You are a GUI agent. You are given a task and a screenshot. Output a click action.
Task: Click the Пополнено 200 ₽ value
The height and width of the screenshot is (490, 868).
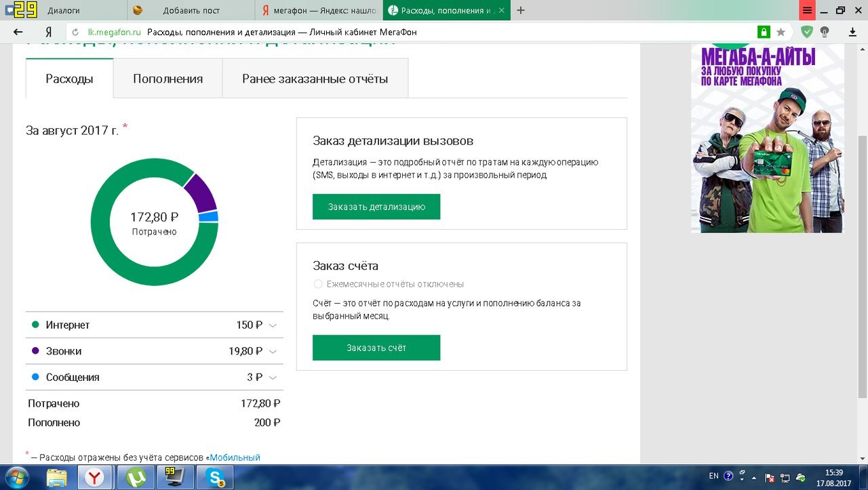[267, 422]
